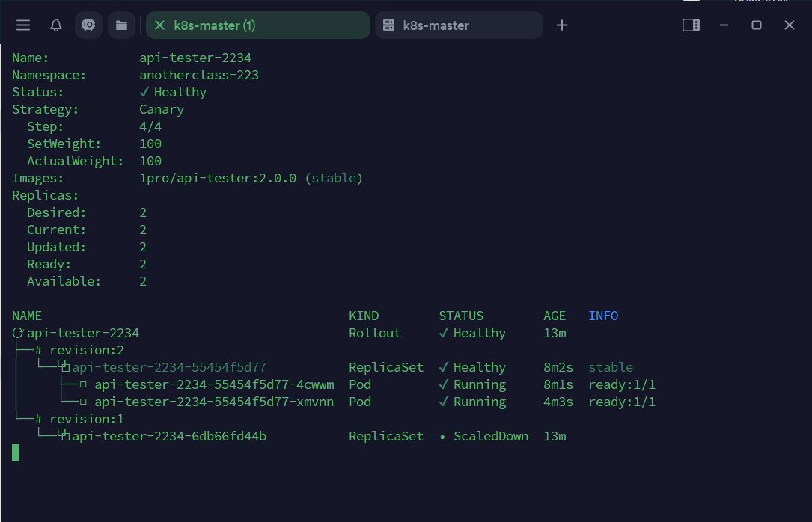
Task: Add a new tab with the plus button
Action: [x=562, y=25]
